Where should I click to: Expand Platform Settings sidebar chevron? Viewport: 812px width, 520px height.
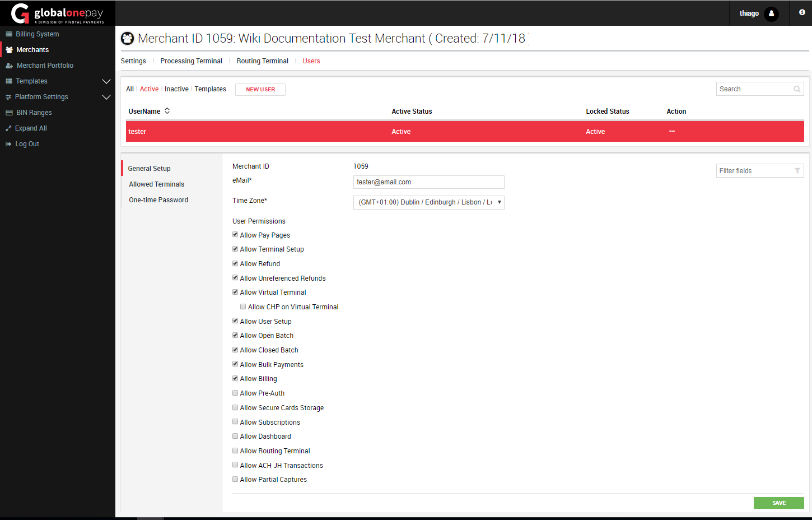[106, 97]
